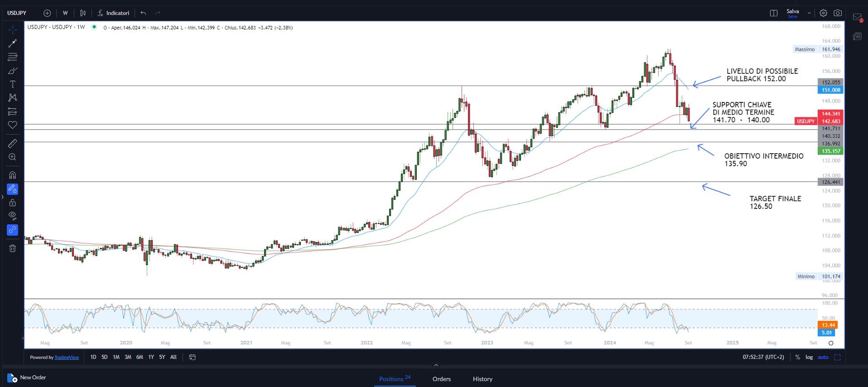Take a chart snapshot with camera icon
This screenshot has width=868, height=387.
click(838, 13)
